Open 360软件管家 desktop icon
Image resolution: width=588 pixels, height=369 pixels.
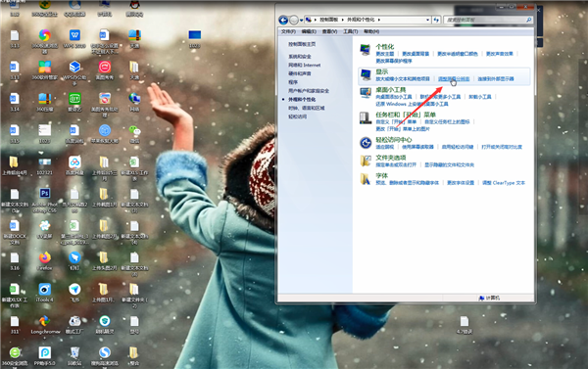(x=45, y=67)
